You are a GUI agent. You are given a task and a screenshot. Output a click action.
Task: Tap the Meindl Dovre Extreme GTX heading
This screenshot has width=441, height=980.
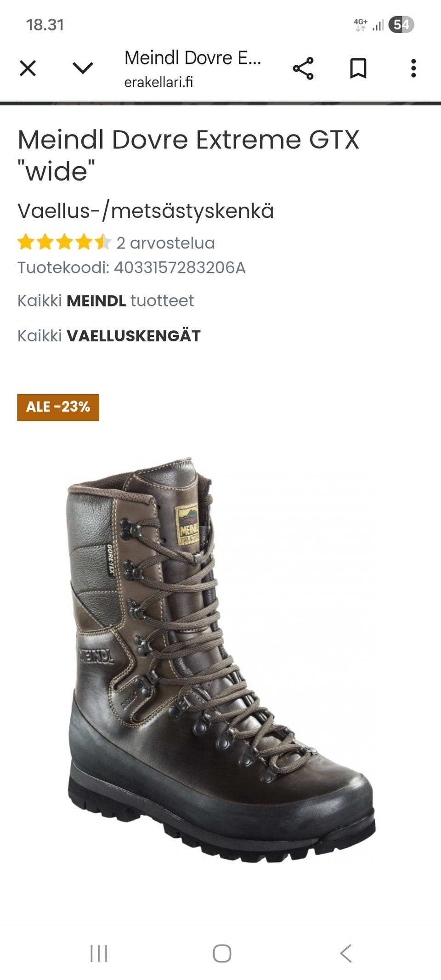click(x=188, y=155)
